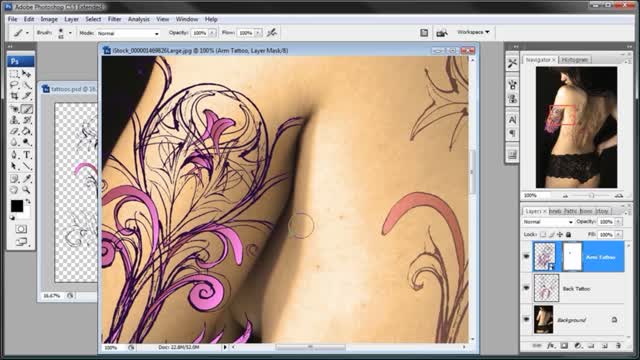Open the Filter menu
Viewport: 640px width, 360px height.
tap(114, 19)
